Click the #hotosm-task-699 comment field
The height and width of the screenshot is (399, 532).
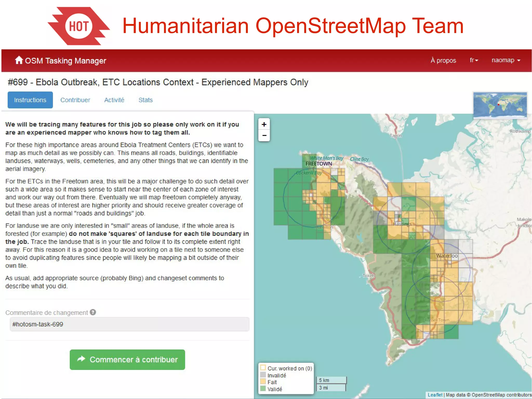coord(129,324)
